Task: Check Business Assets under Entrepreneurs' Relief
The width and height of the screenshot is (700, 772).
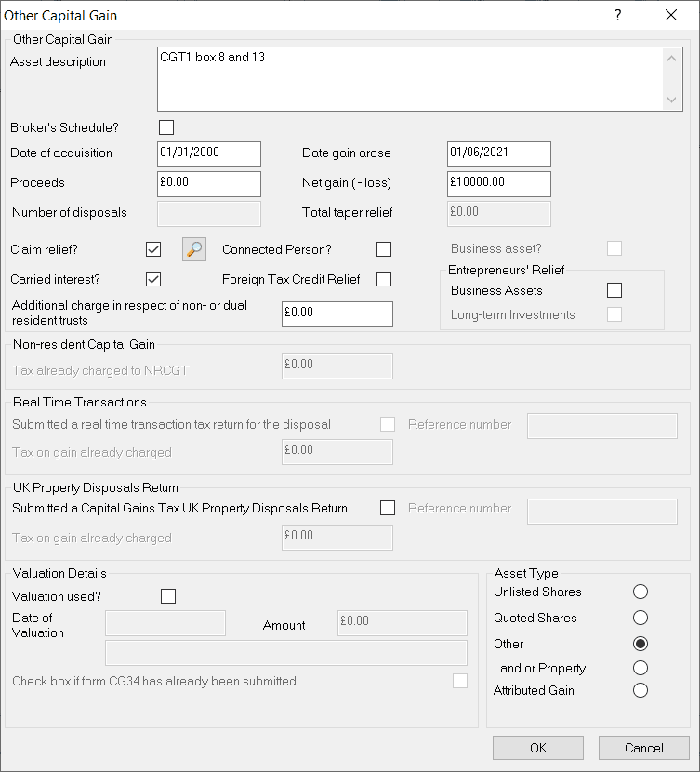Action: click(x=614, y=289)
